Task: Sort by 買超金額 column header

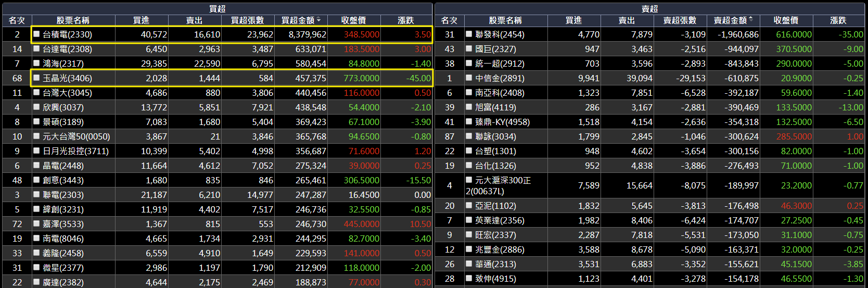Action: [x=301, y=20]
